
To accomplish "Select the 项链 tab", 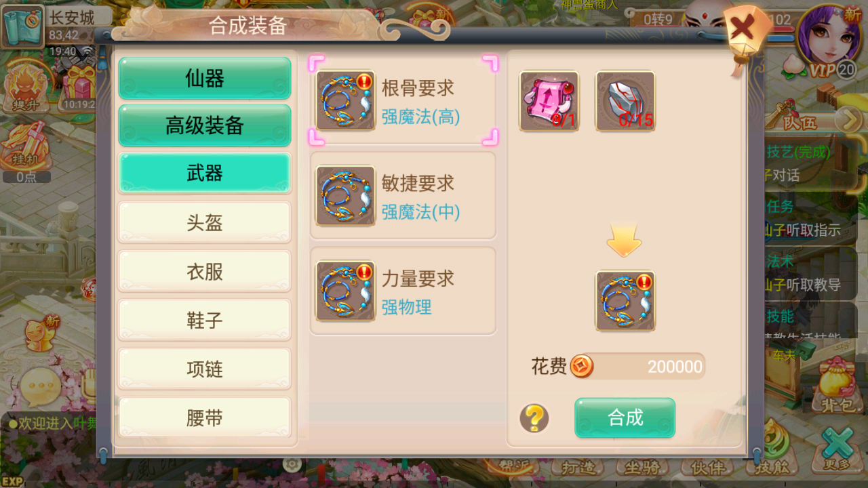I will click(205, 369).
